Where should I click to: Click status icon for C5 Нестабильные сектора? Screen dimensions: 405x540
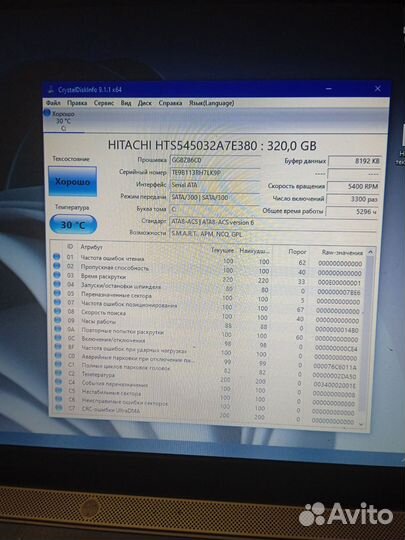pyautogui.click(x=59, y=391)
